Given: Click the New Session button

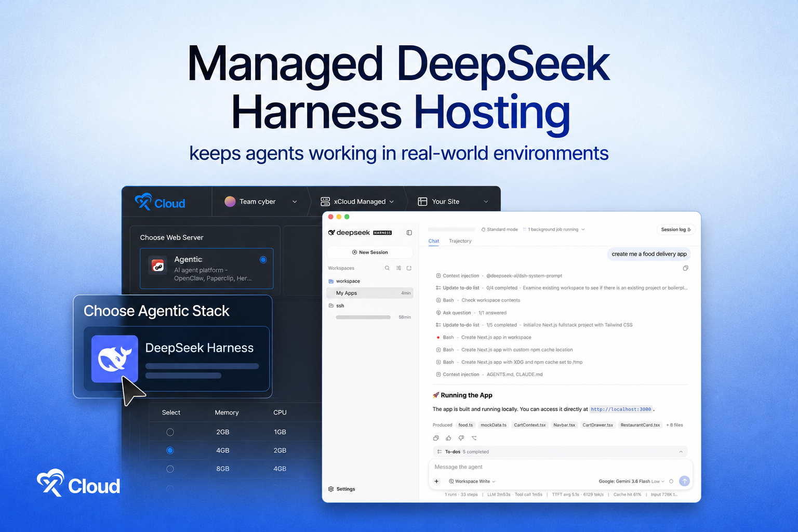Looking at the screenshot, I should 370,252.
